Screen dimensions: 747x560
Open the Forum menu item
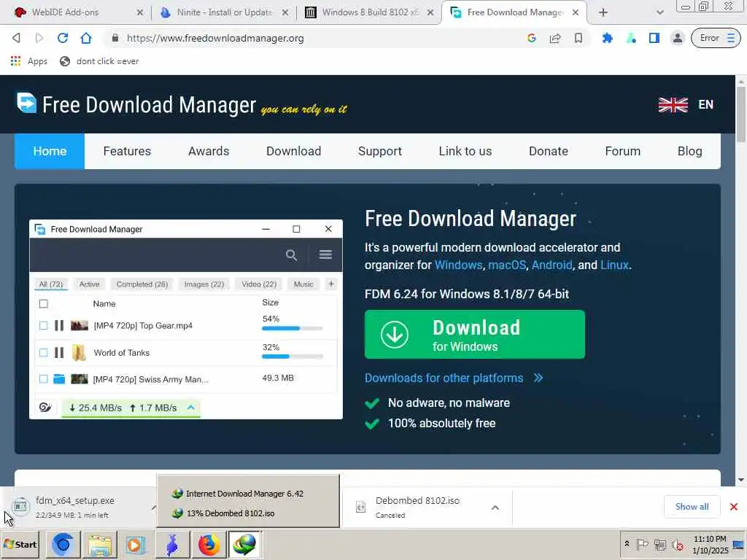[623, 151]
